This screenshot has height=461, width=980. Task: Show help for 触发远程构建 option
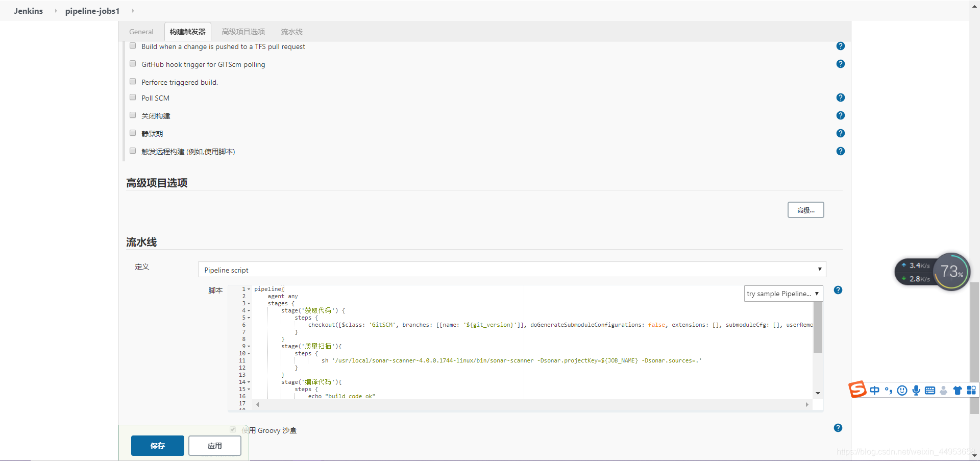[x=840, y=152]
